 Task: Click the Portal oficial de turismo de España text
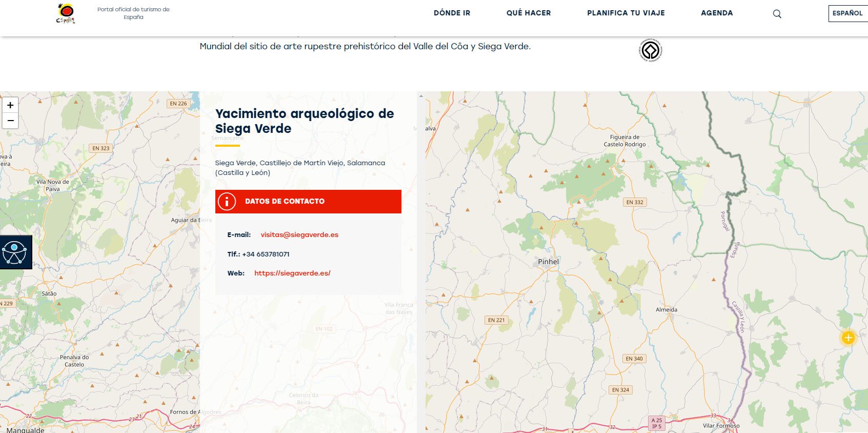tap(133, 13)
